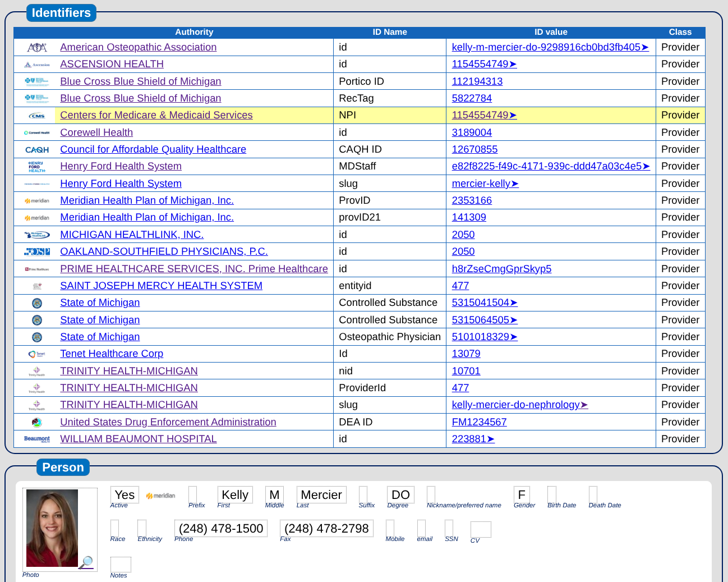Click the Tenet Healthcare logo
Viewport: 728px width, 582px height.
coord(37,354)
